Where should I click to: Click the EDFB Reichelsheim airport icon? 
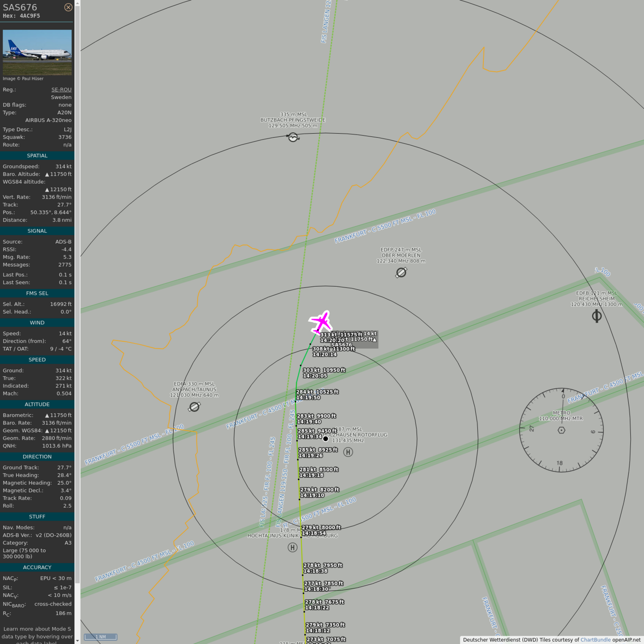point(597,316)
